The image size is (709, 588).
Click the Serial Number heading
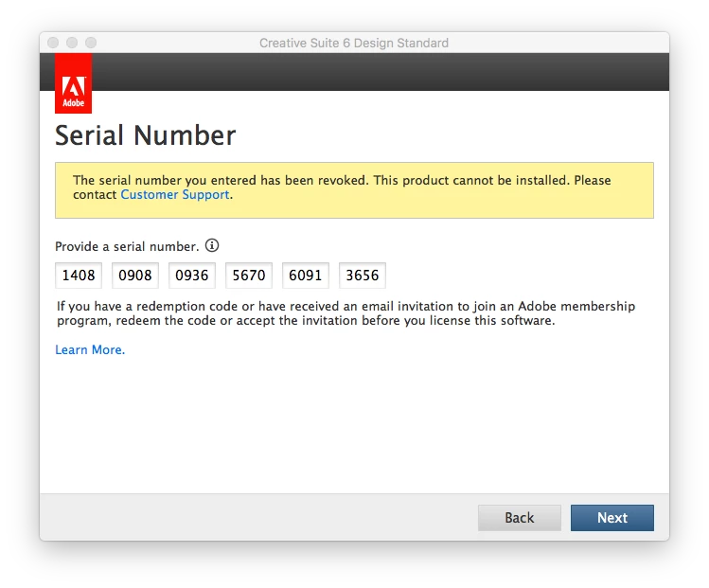(x=145, y=135)
